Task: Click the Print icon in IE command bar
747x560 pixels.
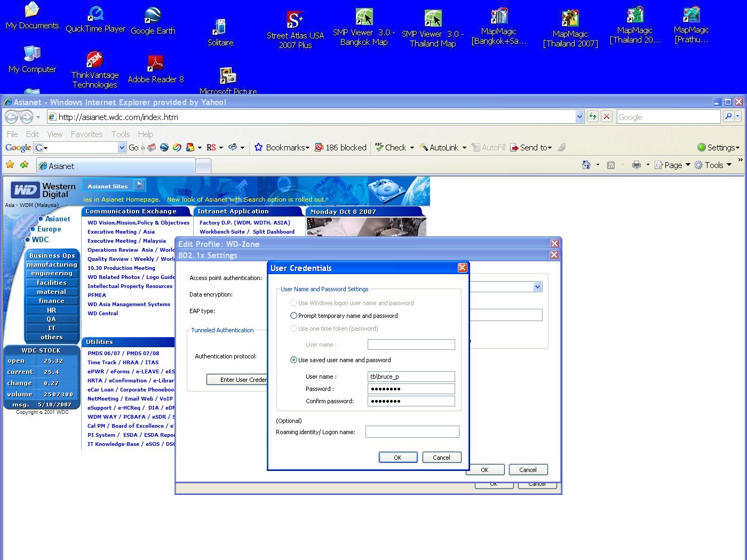Action: pyautogui.click(x=636, y=165)
